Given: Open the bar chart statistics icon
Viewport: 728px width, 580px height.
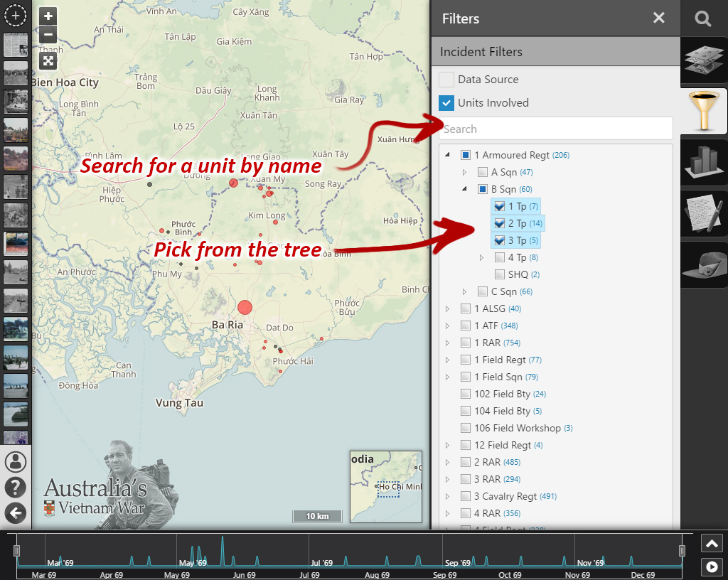Looking at the screenshot, I should pyautogui.click(x=703, y=163).
